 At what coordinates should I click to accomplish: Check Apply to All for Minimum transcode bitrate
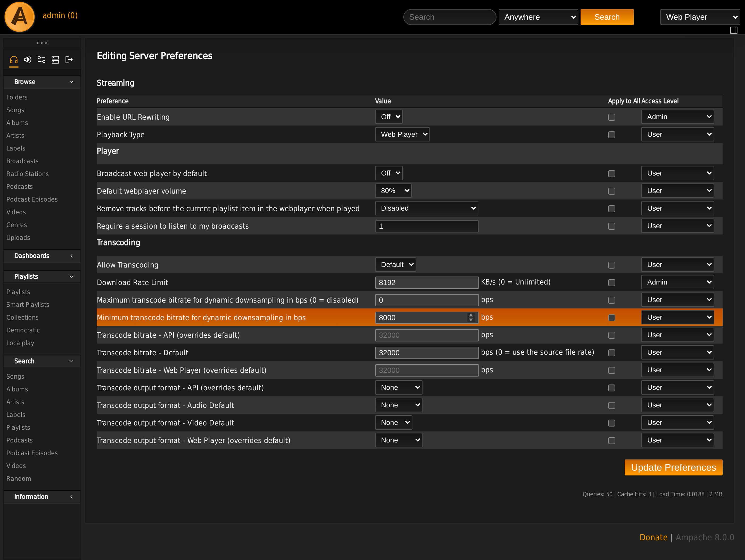pyautogui.click(x=612, y=318)
